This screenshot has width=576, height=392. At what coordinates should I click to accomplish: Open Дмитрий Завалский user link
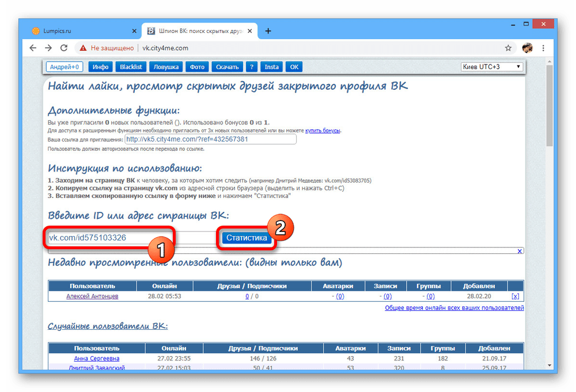click(97, 367)
